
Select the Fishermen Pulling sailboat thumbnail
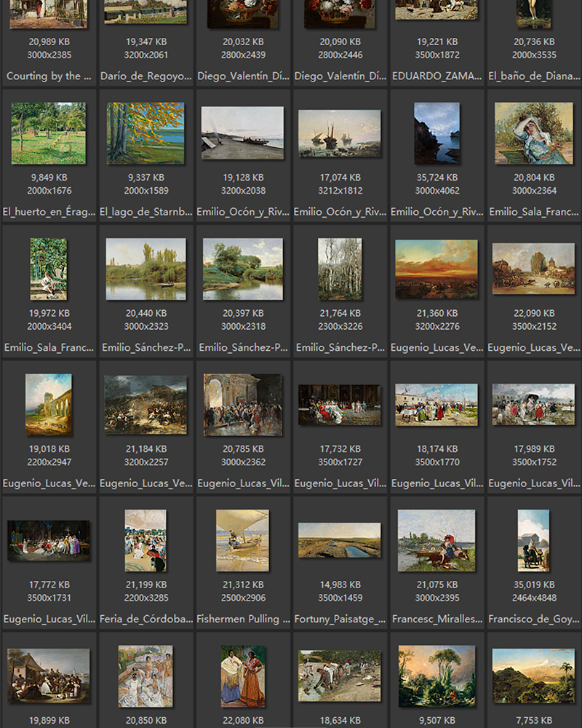pos(242,540)
